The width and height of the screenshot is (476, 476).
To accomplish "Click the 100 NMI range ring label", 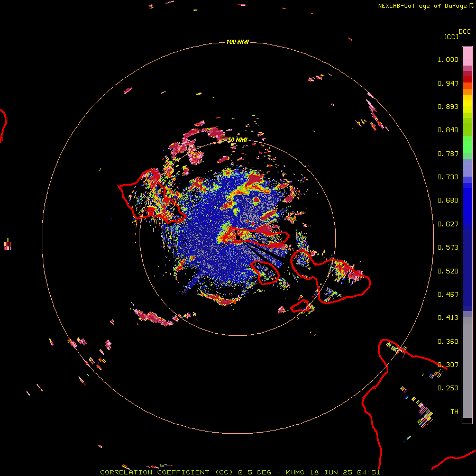I will pos(237,42).
